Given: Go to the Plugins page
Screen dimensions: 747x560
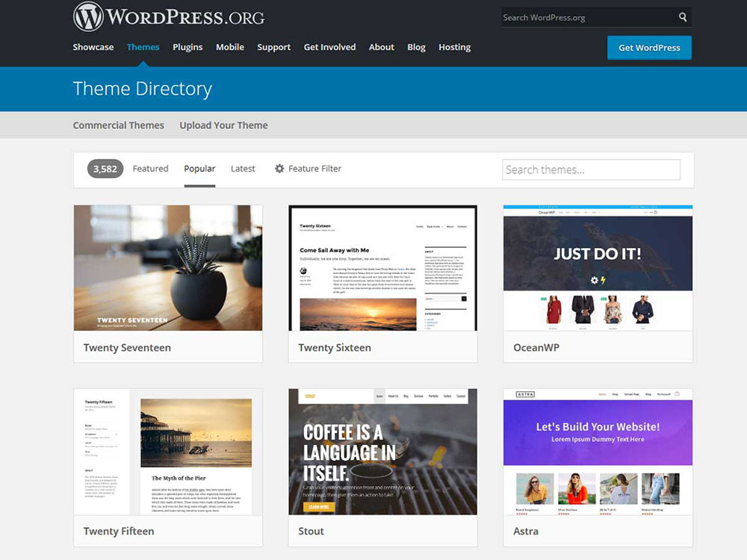Looking at the screenshot, I should point(187,47).
